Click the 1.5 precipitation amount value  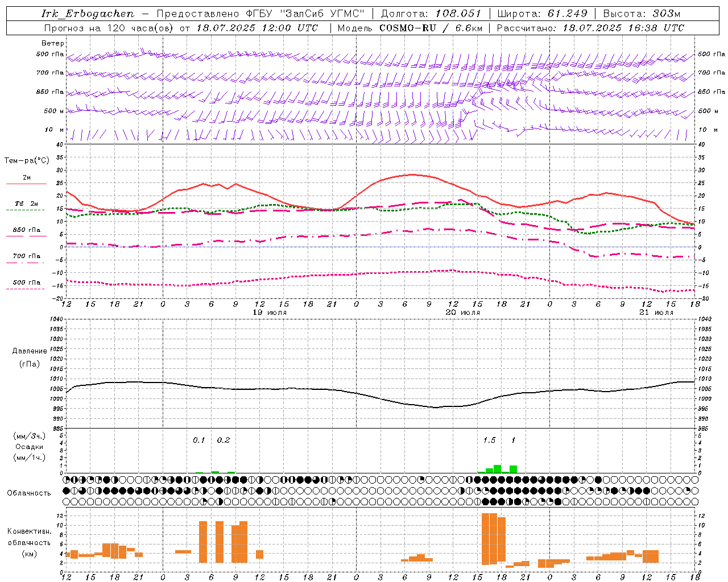[x=489, y=440]
